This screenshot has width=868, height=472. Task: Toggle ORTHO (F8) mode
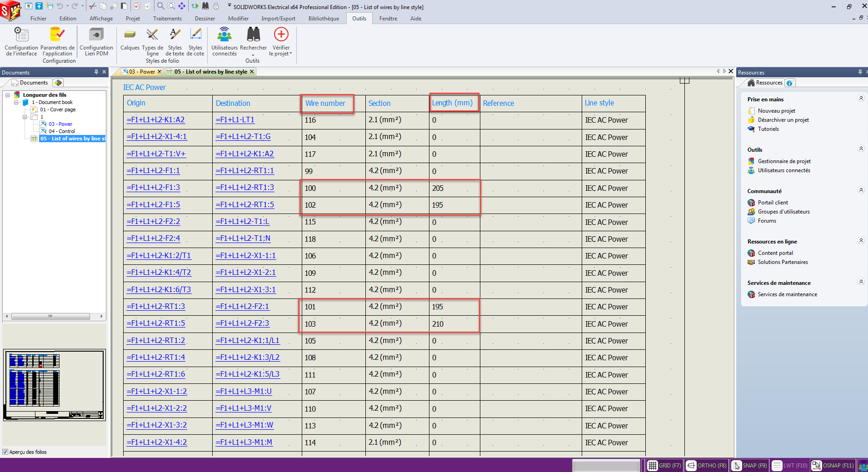pyautogui.click(x=707, y=465)
